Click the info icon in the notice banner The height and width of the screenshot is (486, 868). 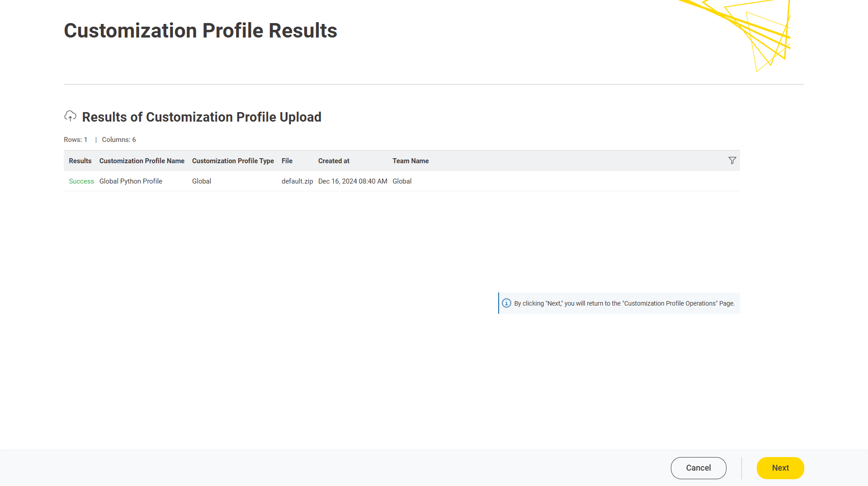tap(506, 303)
